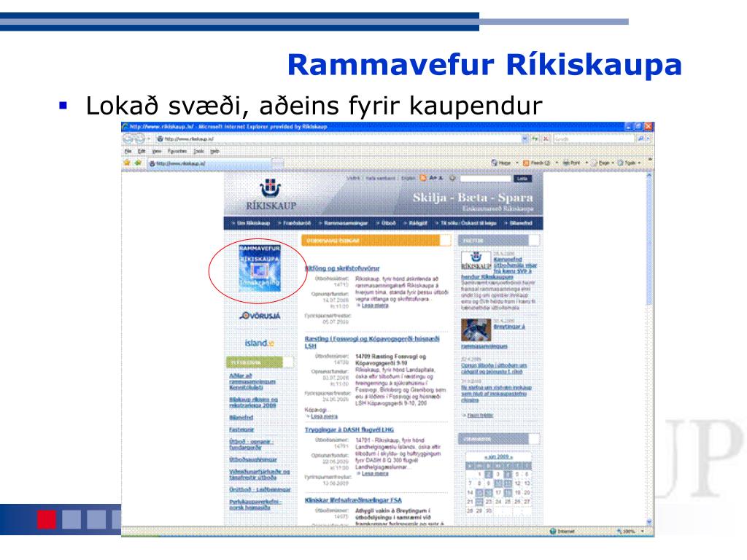Click Fleiri fréttir link
Viewport: 747px width, 560px height.
480,415
